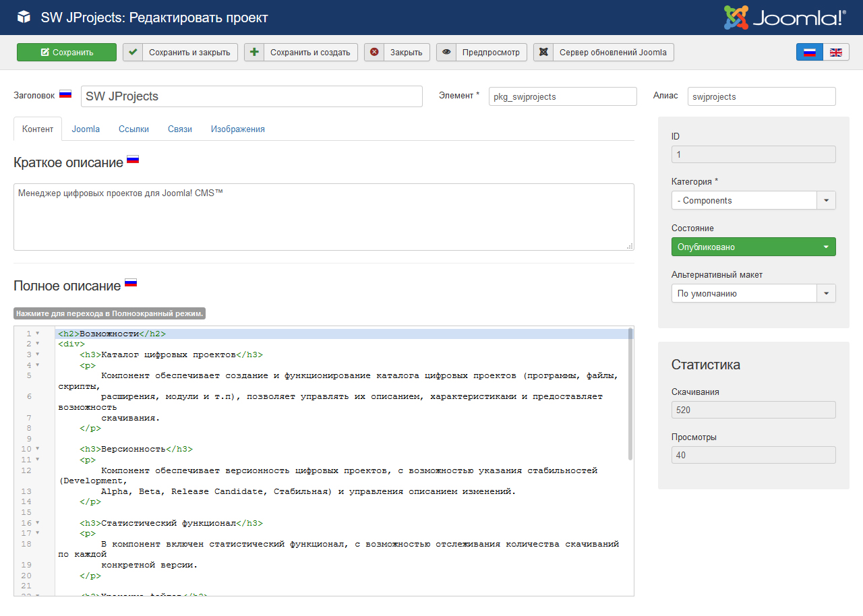Fold the paragraph at line 4
The width and height of the screenshot is (863, 616).
pyautogui.click(x=38, y=365)
